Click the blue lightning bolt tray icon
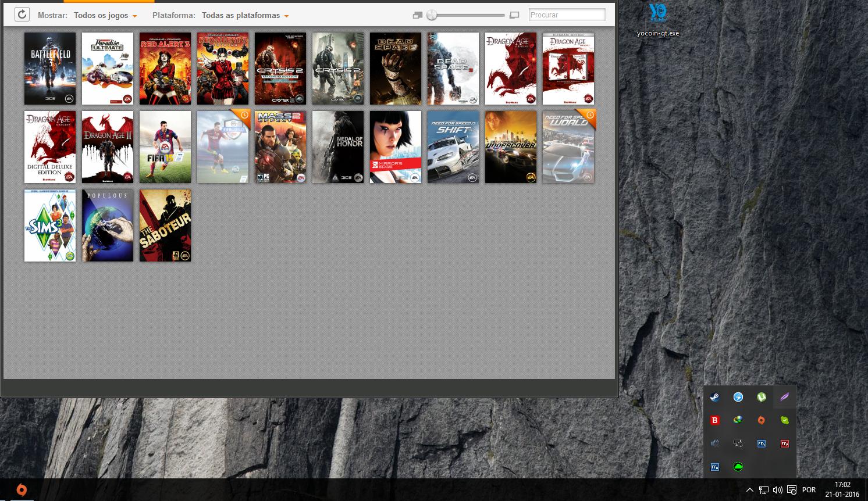This screenshot has height=501, width=868. point(738,398)
